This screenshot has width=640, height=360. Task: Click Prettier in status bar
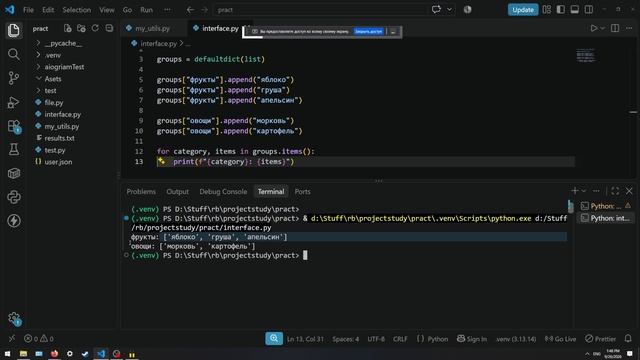point(600,339)
